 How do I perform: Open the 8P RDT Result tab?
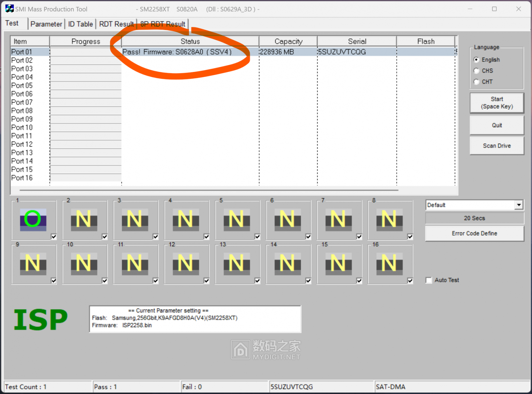click(163, 24)
